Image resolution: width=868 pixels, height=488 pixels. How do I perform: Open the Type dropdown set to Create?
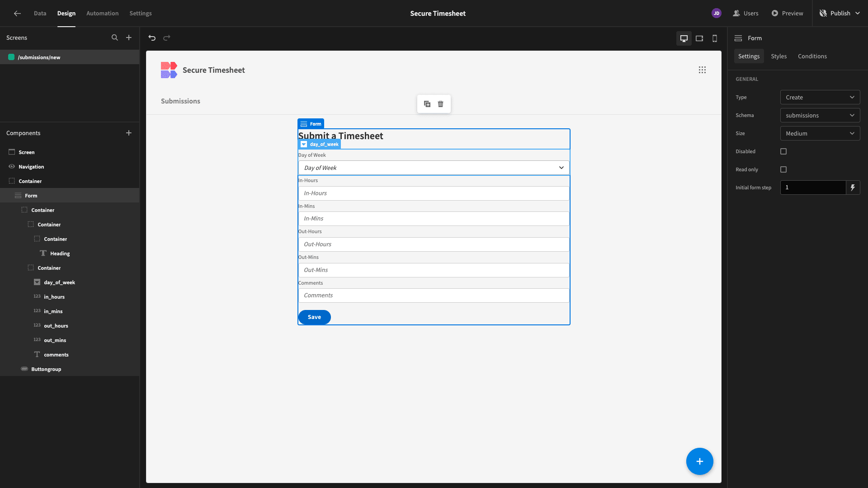pyautogui.click(x=820, y=97)
